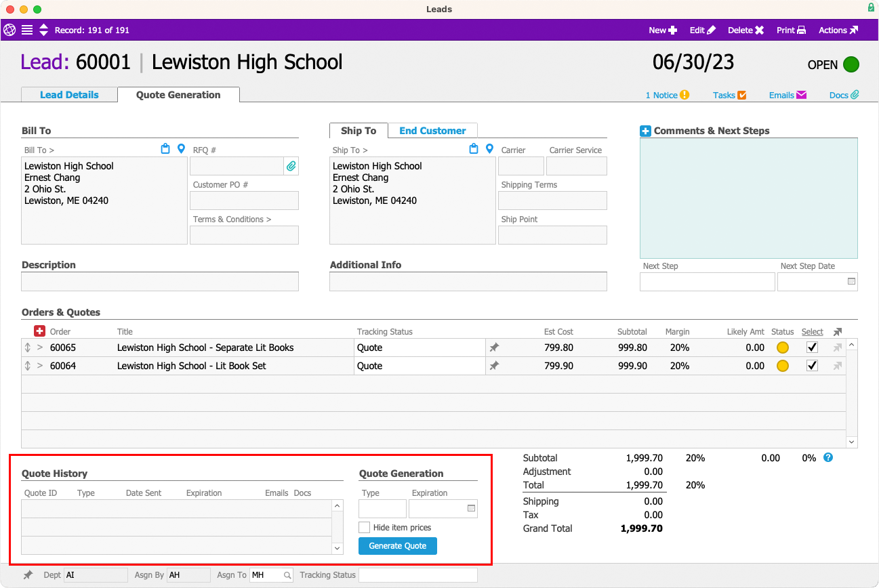Open the Quote Expiration calendar icon
Image resolution: width=879 pixels, height=588 pixels.
click(x=472, y=508)
